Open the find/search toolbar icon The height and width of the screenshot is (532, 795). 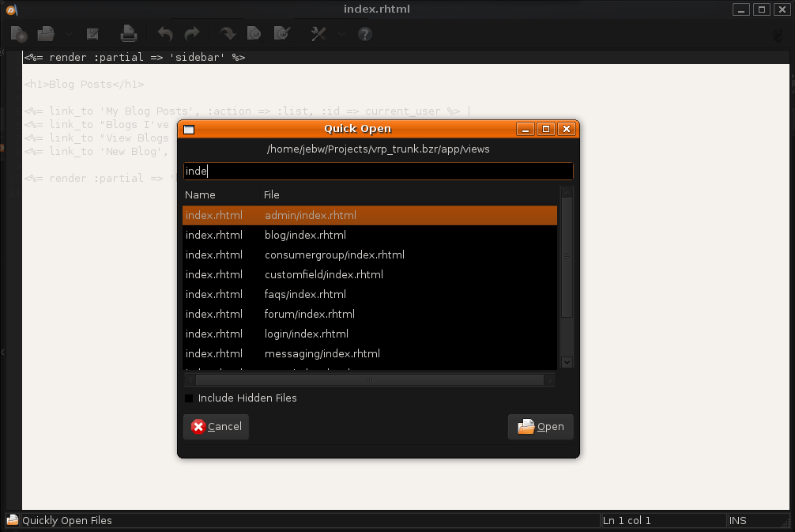(x=254, y=34)
